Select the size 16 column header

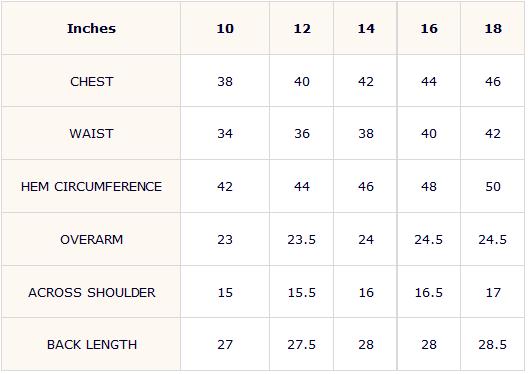tap(429, 29)
